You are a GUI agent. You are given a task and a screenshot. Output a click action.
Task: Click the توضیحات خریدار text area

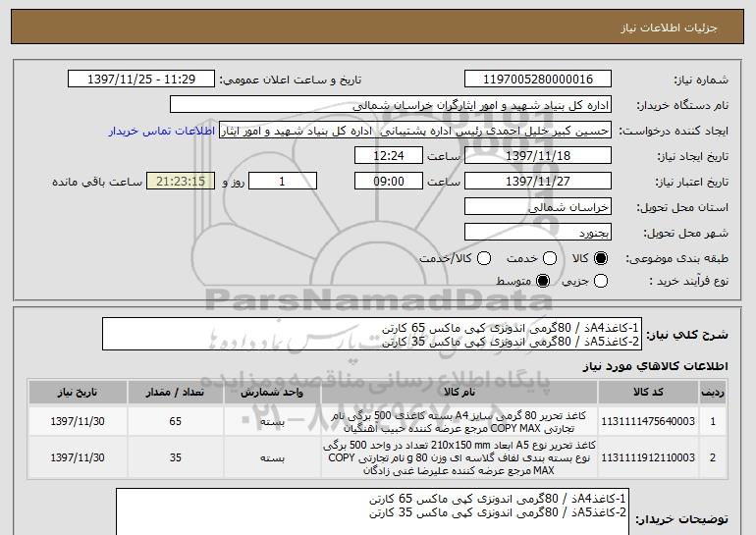[x=372, y=511]
